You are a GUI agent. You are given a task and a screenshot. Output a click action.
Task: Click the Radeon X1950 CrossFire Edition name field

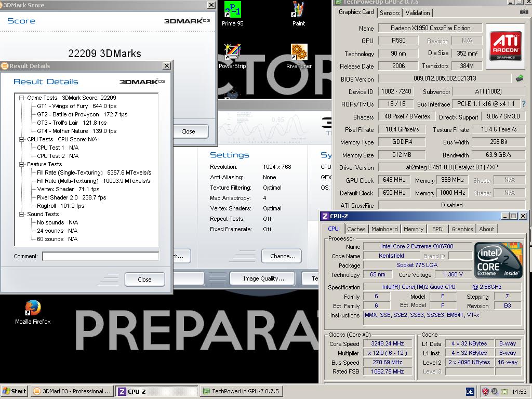[430, 28]
